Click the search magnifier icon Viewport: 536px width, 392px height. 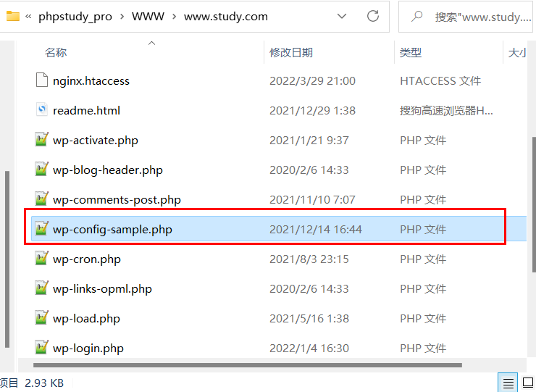[x=416, y=16]
